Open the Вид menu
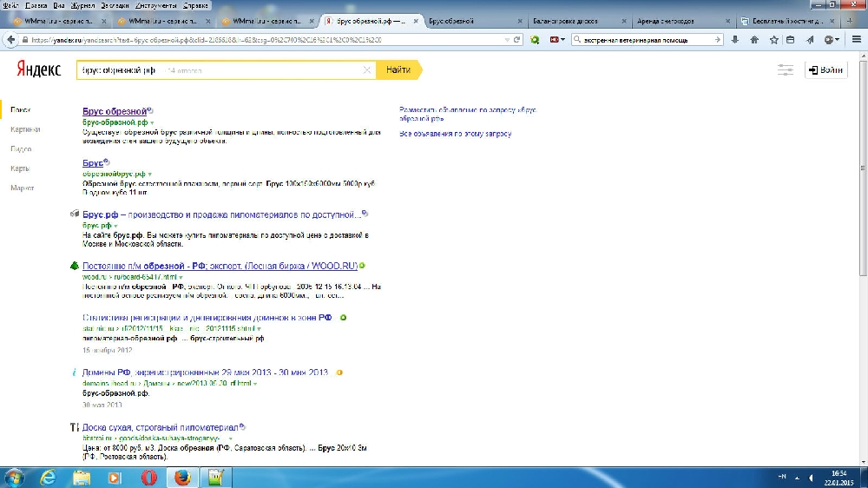Viewport: 868px width, 488px height. click(59, 5)
